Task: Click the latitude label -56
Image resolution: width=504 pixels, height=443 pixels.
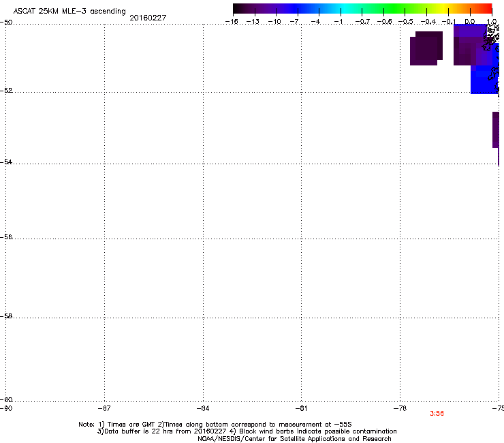Action: tap(6, 236)
